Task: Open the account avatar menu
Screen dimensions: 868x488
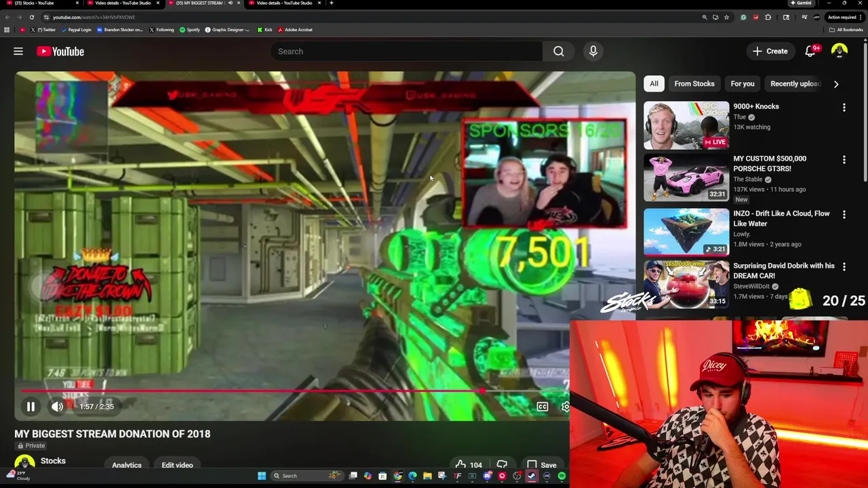Action: [x=840, y=52]
